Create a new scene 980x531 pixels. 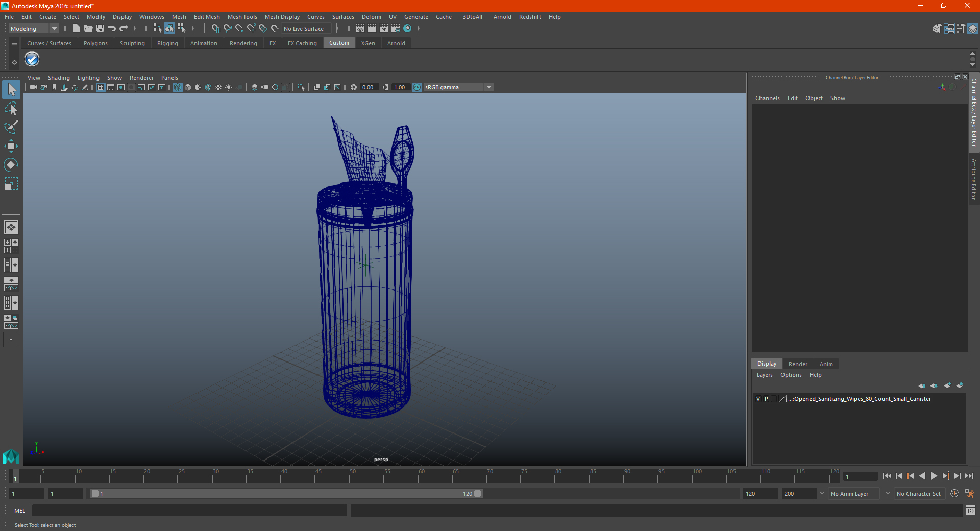(x=76, y=29)
